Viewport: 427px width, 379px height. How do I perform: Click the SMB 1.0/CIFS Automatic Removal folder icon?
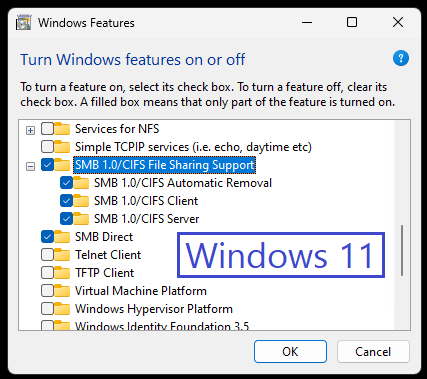[81, 183]
